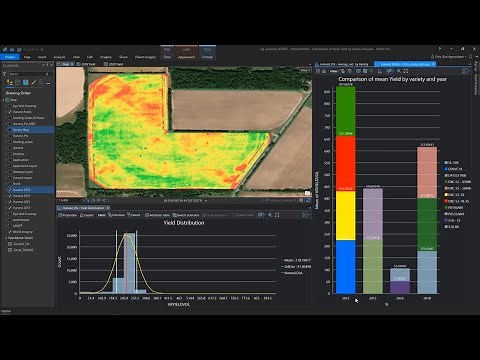Toggle Harvest 2018 layer checkbox
This screenshot has height=360, width=480.
(x=10, y=190)
